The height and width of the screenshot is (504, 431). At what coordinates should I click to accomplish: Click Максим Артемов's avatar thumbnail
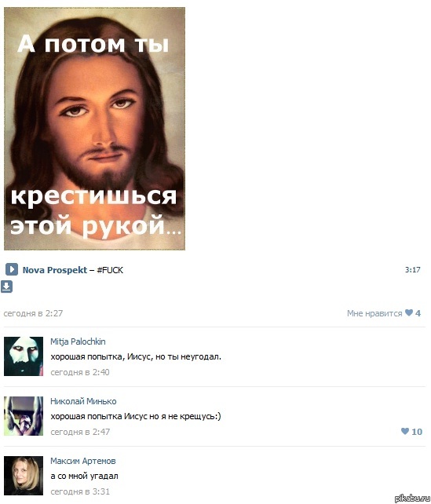pyautogui.click(x=24, y=476)
